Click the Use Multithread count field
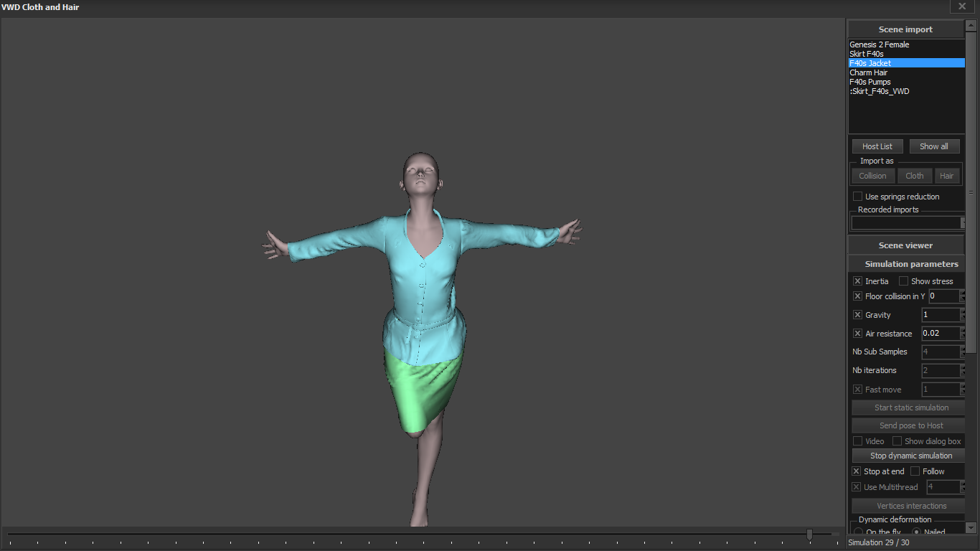This screenshot has width=980, height=551. (943, 487)
